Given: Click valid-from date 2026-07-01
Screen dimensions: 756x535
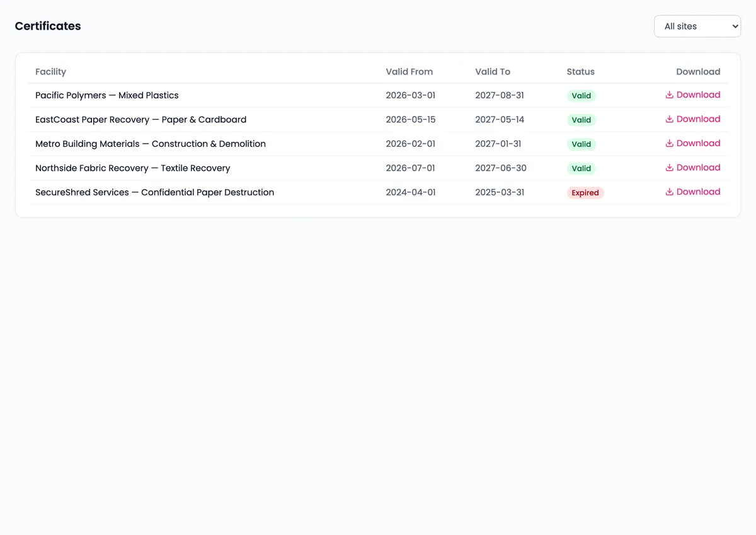Looking at the screenshot, I should (x=411, y=168).
